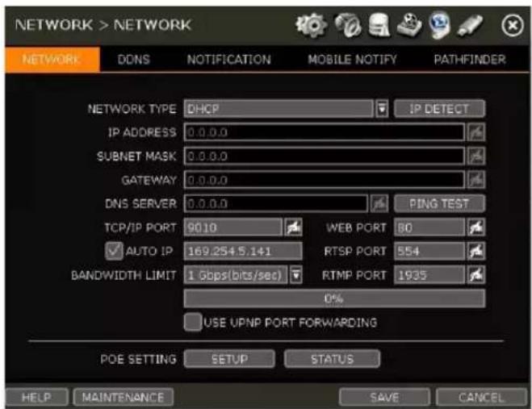Image resolution: width=532 pixels, height=409 pixels.
Task: Open the event joystick menu icon
Action: point(409,25)
